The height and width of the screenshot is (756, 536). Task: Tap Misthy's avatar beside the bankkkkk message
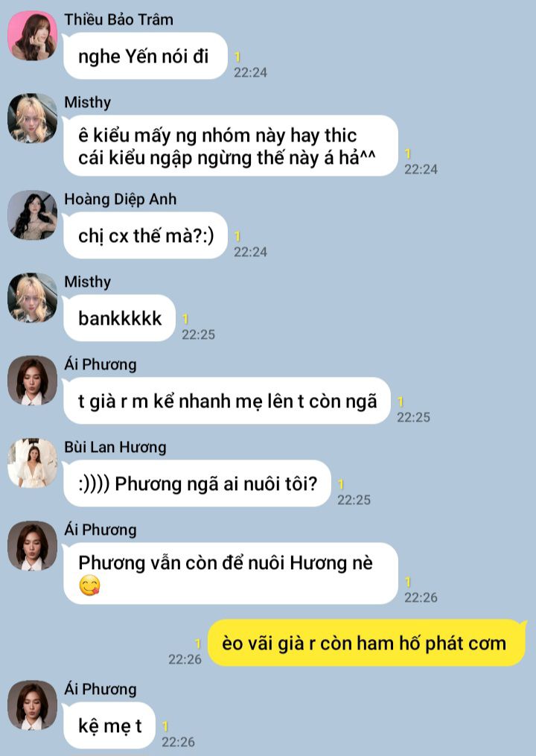pyautogui.click(x=32, y=298)
